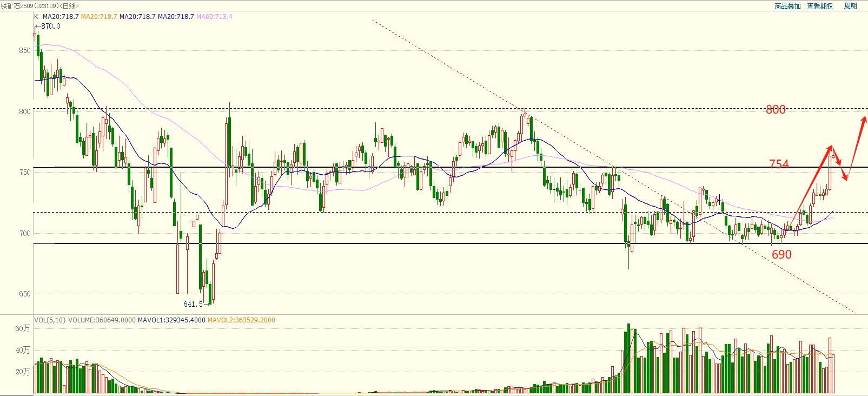
Task: Click the 850 price axis label
Action: pos(25,50)
